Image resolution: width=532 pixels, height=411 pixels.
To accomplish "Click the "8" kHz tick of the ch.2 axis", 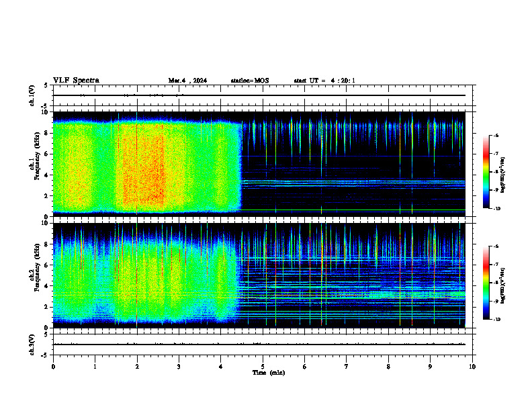I will pyautogui.click(x=46, y=244).
